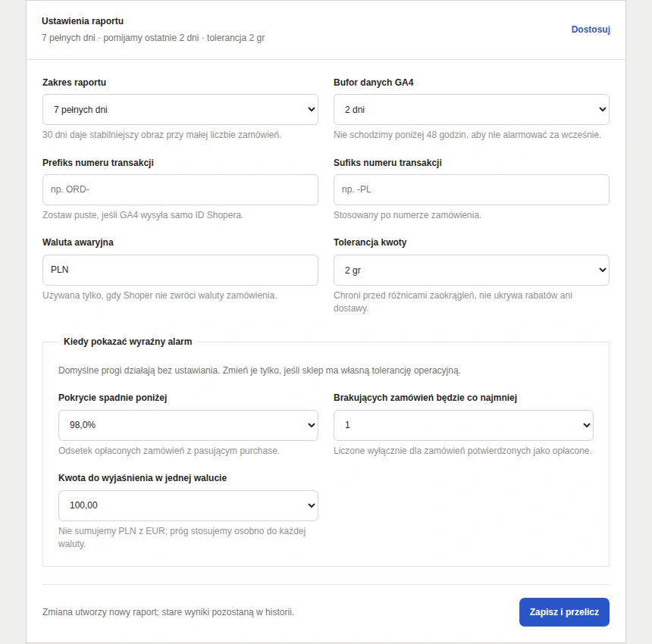Click the Waluta awaryjna input with PLN
The height and width of the screenshot is (644, 652).
[x=180, y=270]
